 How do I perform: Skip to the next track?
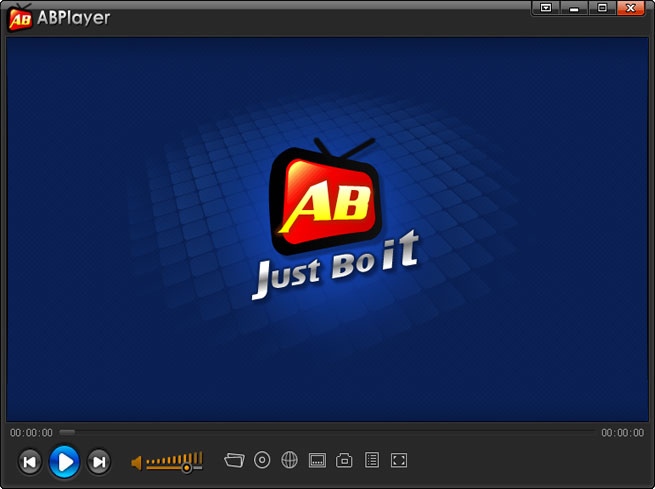[x=99, y=462]
